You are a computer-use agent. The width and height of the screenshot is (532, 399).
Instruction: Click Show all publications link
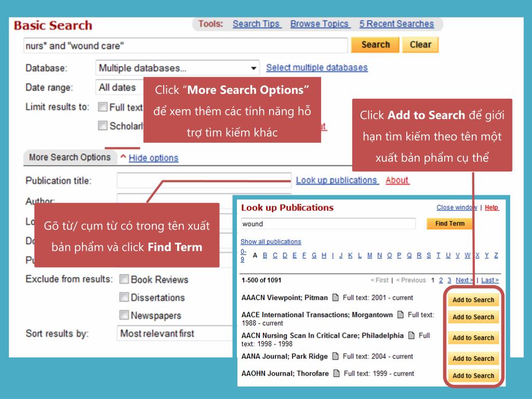[271, 242]
